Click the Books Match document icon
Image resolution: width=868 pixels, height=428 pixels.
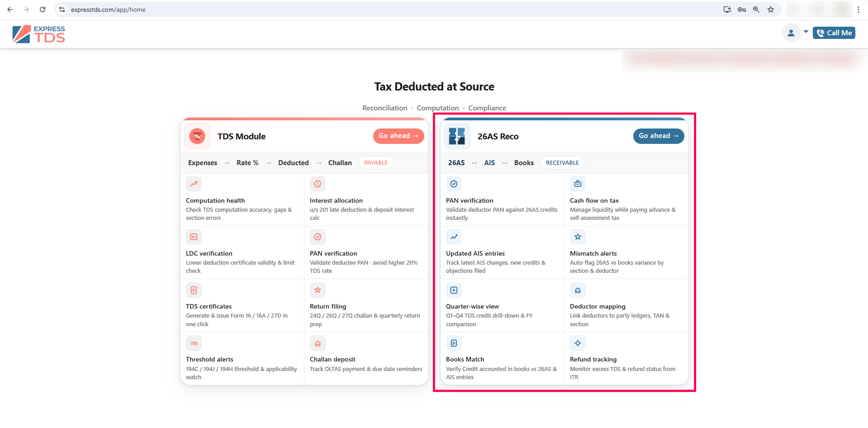pyautogui.click(x=454, y=343)
